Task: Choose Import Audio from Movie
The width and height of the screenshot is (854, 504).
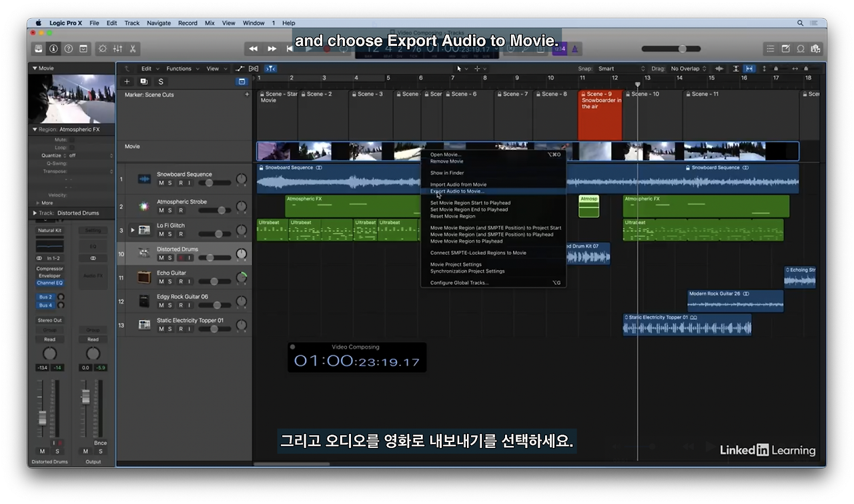Action: [493, 185]
